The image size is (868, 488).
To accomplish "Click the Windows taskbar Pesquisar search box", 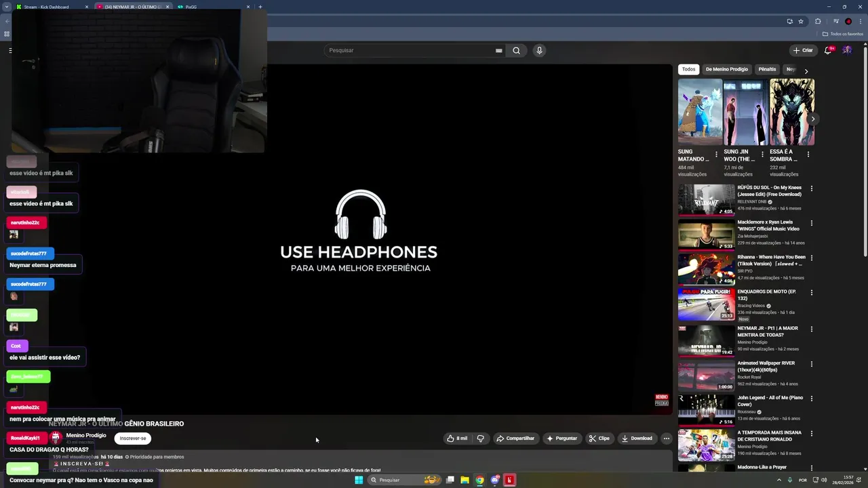I will [x=405, y=480].
